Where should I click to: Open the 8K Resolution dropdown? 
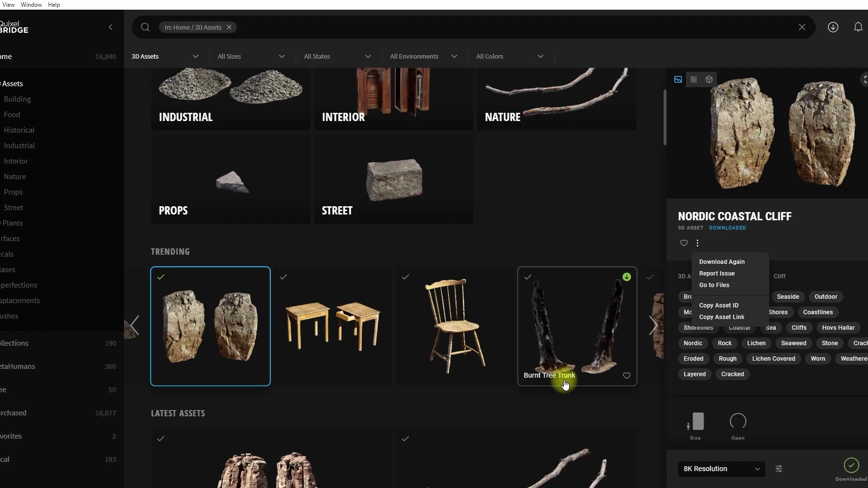click(721, 469)
